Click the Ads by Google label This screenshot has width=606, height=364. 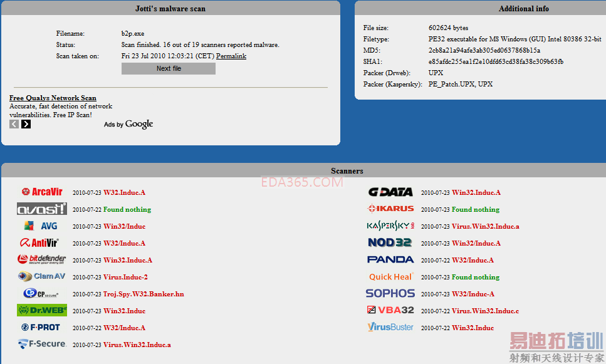(128, 124)
